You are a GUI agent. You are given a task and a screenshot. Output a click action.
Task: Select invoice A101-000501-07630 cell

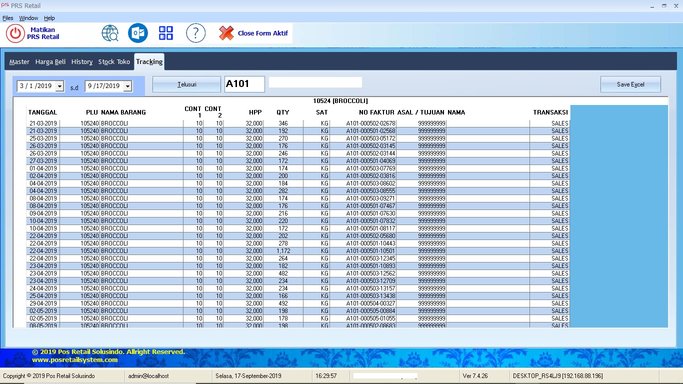[x=371, y=214]
